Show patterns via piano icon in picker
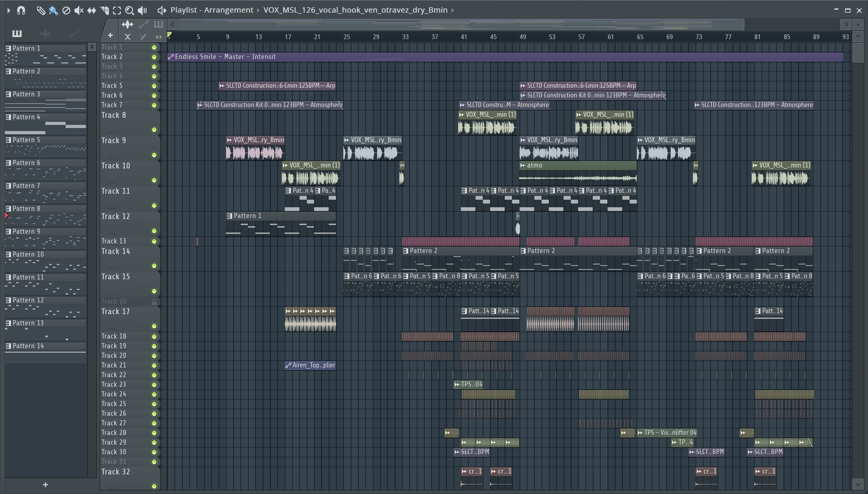 coord(17,34)
